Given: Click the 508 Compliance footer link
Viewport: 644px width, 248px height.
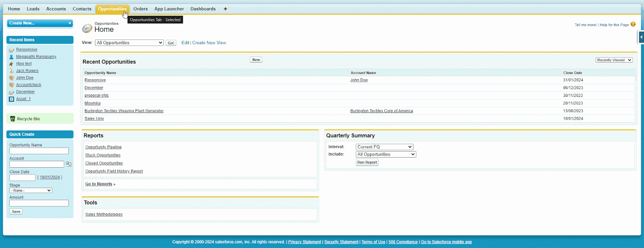Looking at the screenshot, I should pyautogui.click(x=403, y=242).
